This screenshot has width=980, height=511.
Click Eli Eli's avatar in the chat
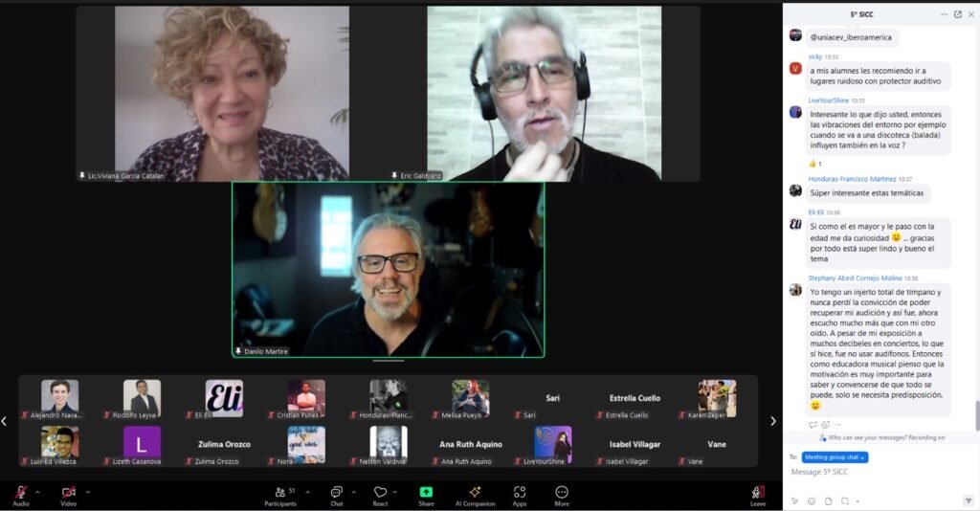click(x=795, y=224)
